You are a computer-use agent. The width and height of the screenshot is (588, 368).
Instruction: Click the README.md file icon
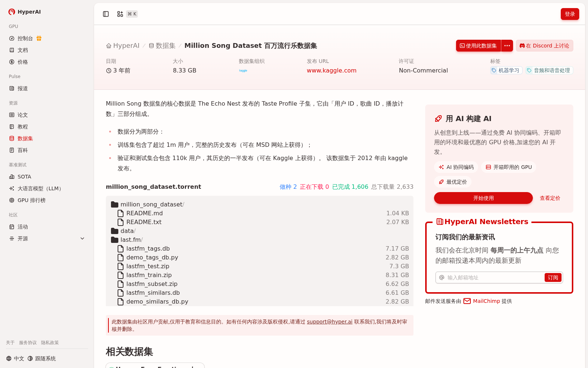click(121, 213)
